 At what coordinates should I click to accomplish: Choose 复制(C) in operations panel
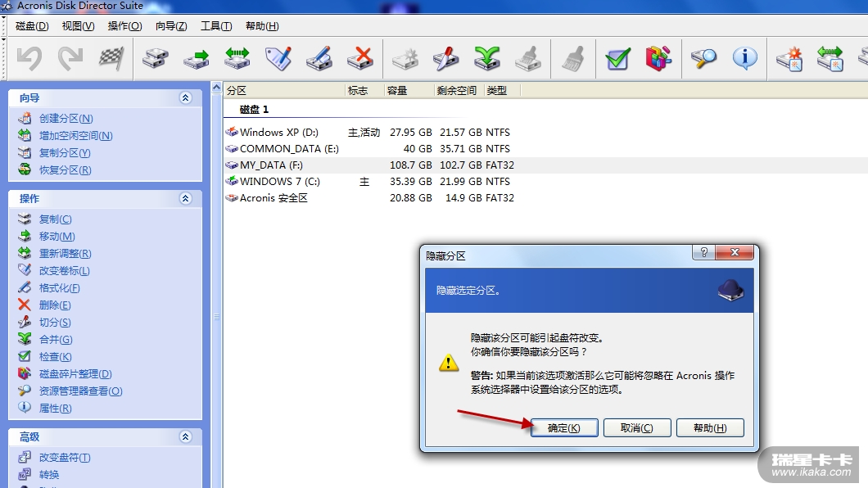click(56, 219)
